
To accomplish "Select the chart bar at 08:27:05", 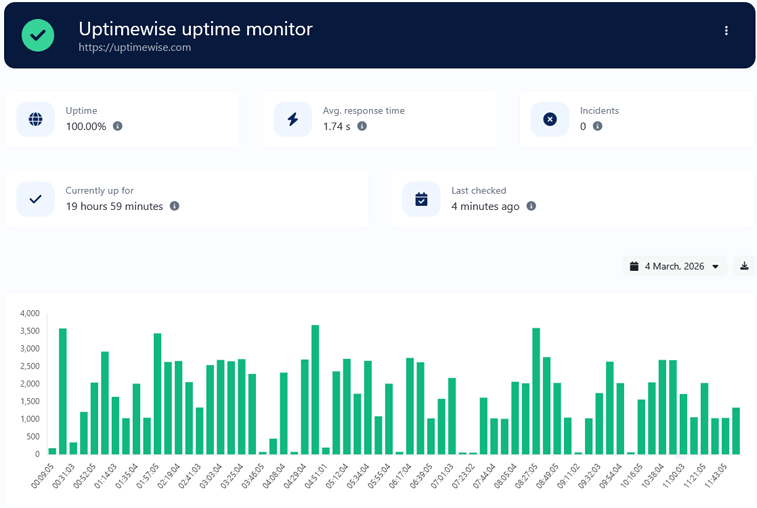I will (536, 391).
